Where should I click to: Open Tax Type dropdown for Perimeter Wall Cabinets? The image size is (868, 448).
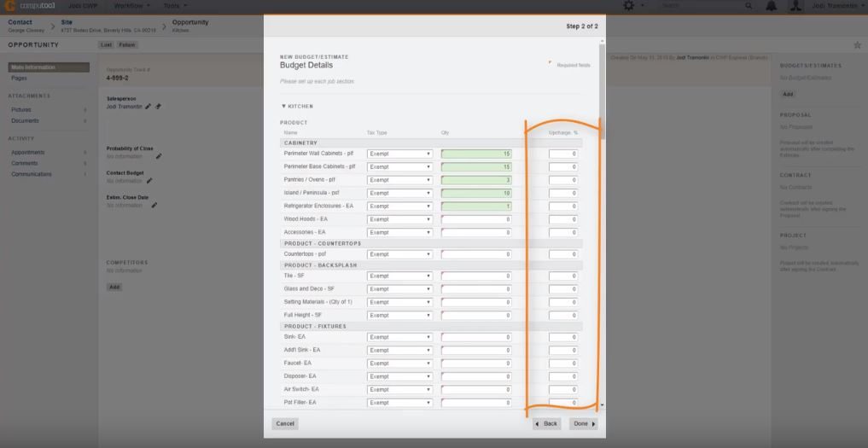399,154
